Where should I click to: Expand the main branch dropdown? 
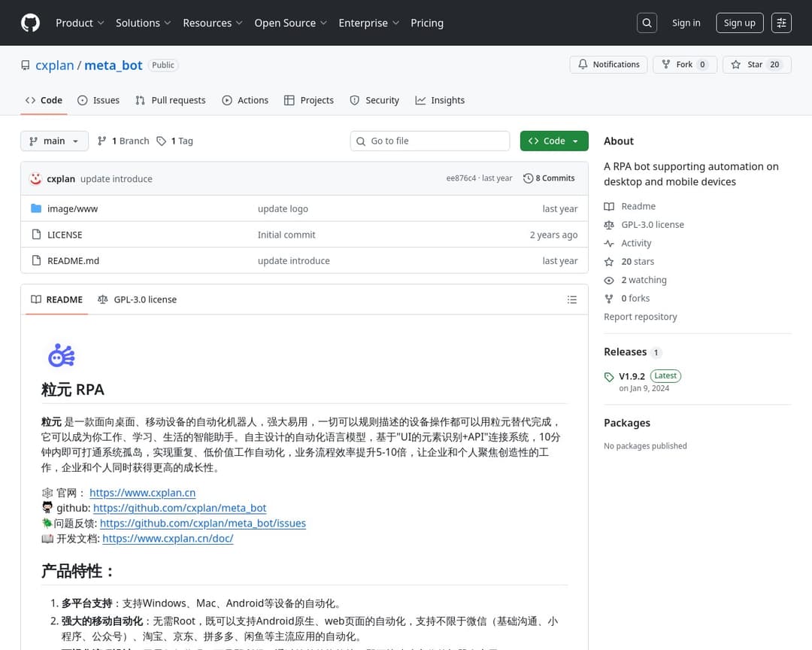pyautogui.click(x=54, y=141)
